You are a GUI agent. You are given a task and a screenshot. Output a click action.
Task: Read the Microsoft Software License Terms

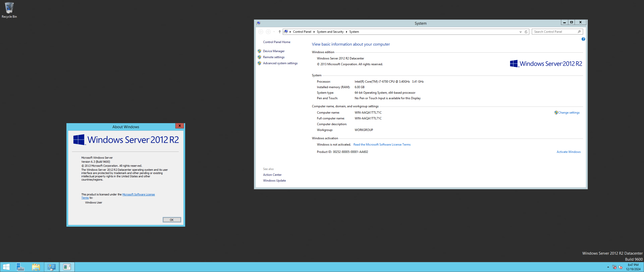tap(382, 145)
